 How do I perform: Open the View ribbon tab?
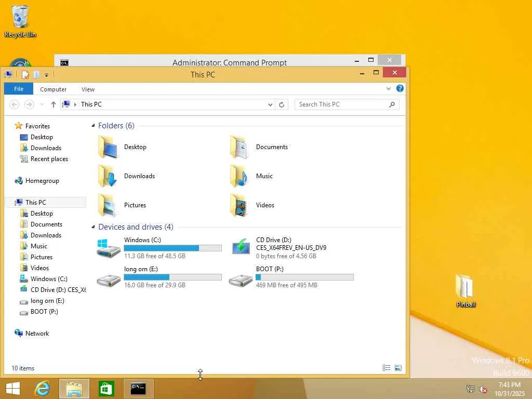88,89
